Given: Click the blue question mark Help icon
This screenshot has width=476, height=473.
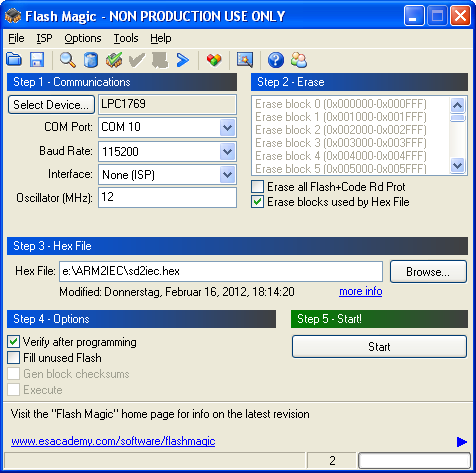Looking at the screenshot, I should (x=276, y=60).
